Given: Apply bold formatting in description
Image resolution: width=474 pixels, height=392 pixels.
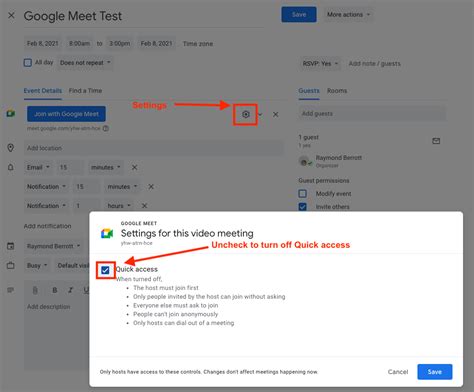Looking at the screenshot, I should [55, 290].
